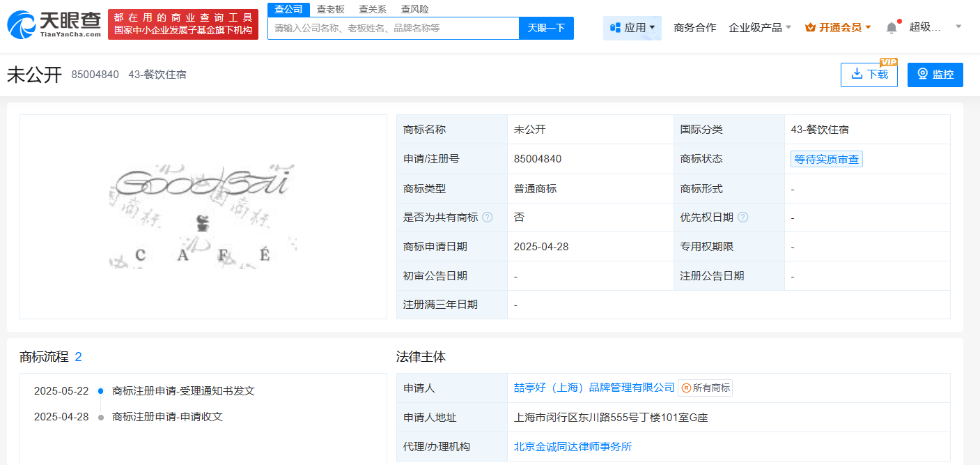Click the 天眼一下 search button
Screen dimensions: 980x465
point(546,29)
